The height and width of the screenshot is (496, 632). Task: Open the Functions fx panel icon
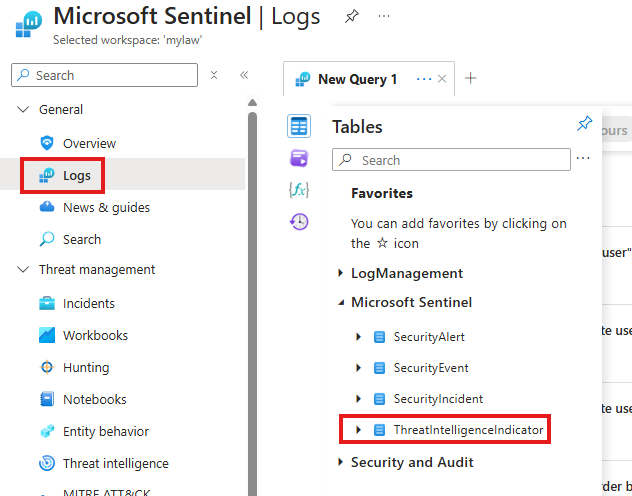[299, 189]
